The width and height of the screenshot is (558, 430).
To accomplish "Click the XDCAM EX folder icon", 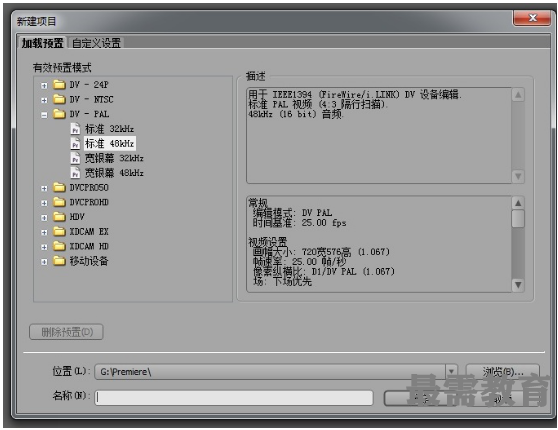I will pos(59,231).
